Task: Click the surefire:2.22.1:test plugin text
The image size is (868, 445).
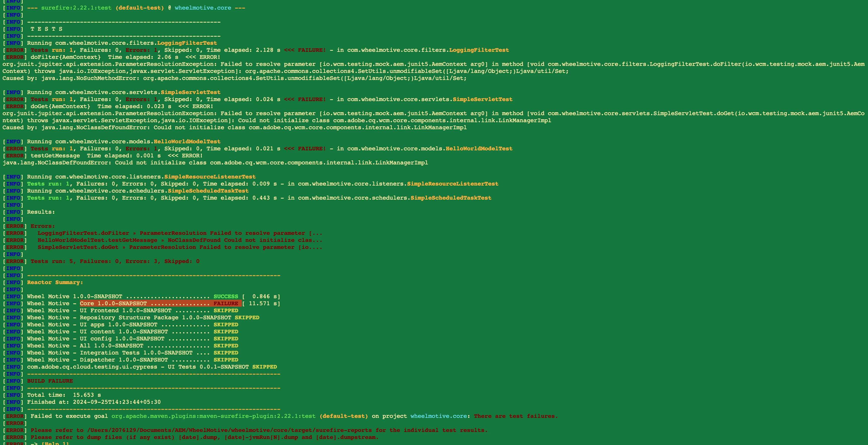Action: (x=76, y=8)
